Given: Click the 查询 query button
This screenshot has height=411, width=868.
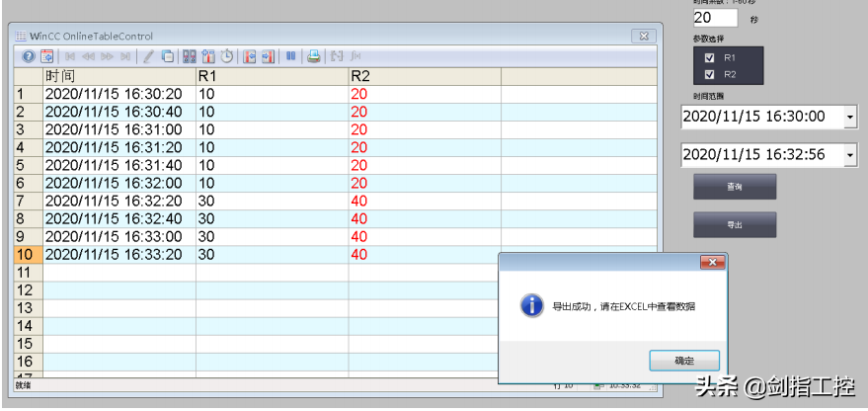Looking at the screenshot, I should tap(734, 187).
